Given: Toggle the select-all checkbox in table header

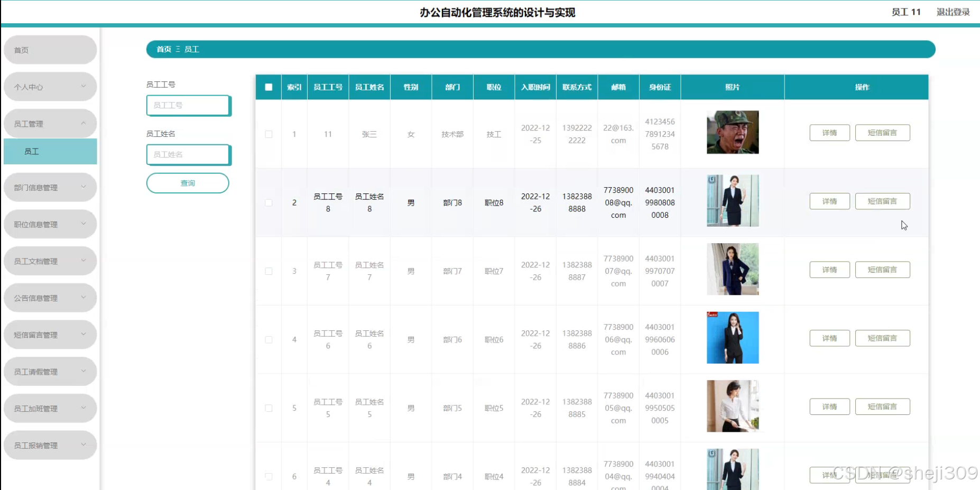Looking at the screenshot, I should tap(268, 87).
